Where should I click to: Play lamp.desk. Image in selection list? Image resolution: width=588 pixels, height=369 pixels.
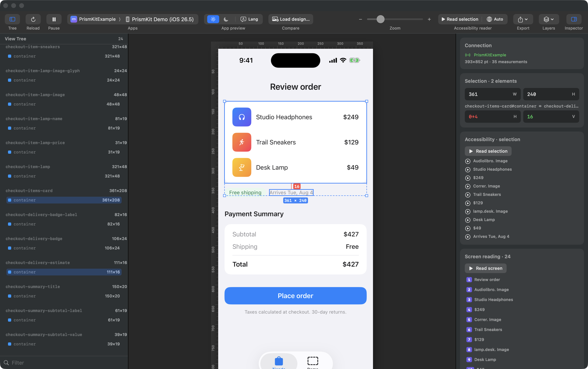[x=468, y=212]
